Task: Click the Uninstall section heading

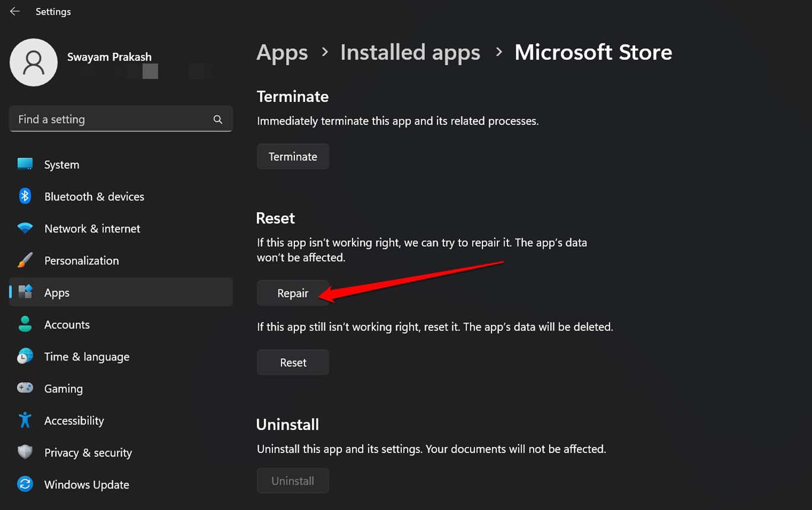Action: [287, 424]
